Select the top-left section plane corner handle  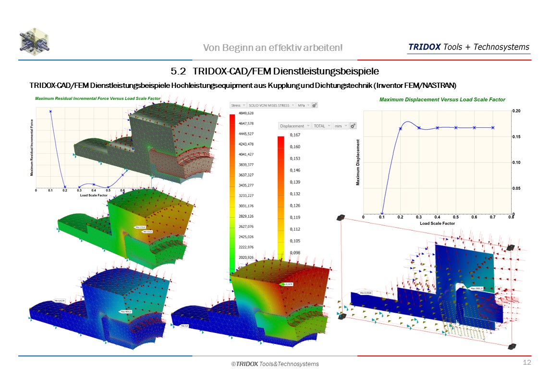point(341,218)
